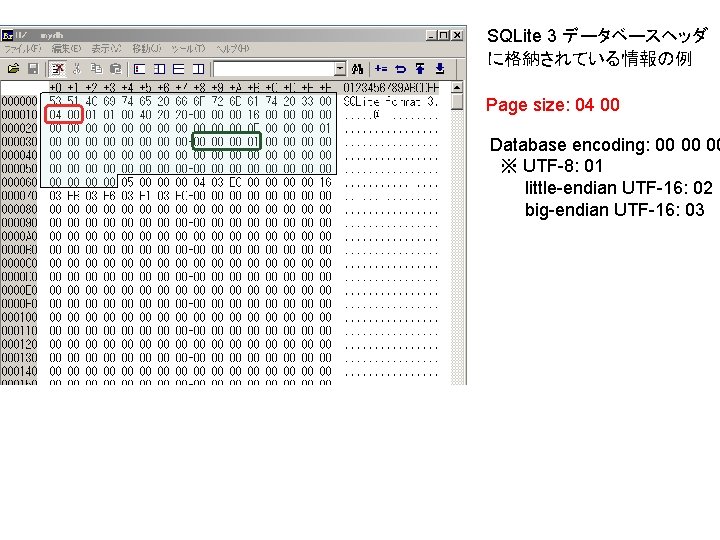Click the vertical scrollbar track below the thumb

pos(457,248)
